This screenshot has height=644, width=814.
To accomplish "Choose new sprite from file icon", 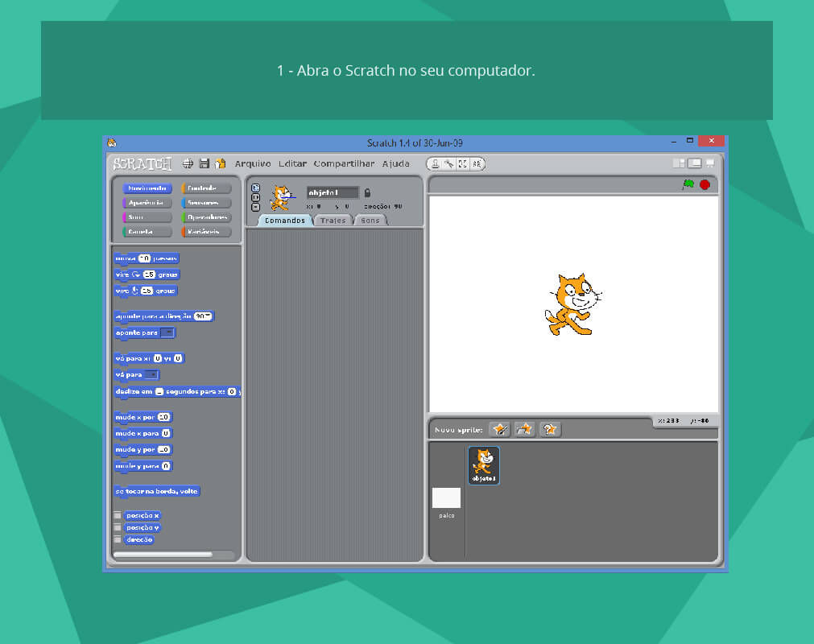I will tap(524, 429).
